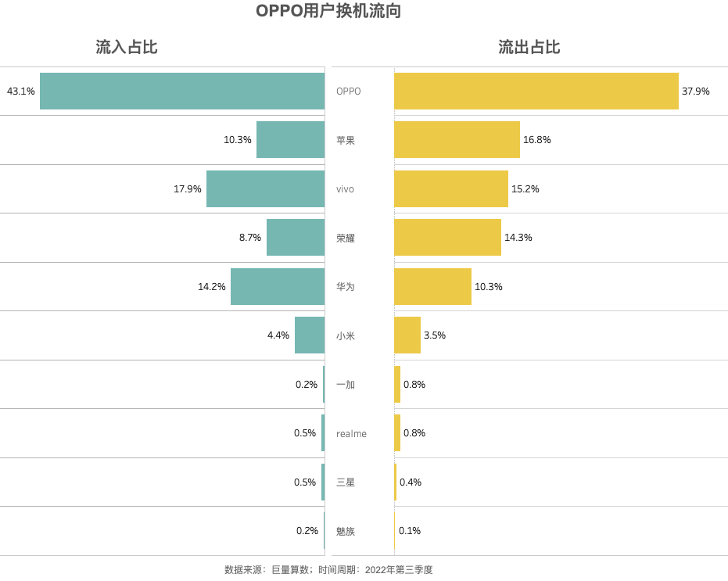Image resolution: width=728 pixels, height=581 pixels.
Task: Click the 小米 inflow bar 4.4%
Action: point(310,335)
